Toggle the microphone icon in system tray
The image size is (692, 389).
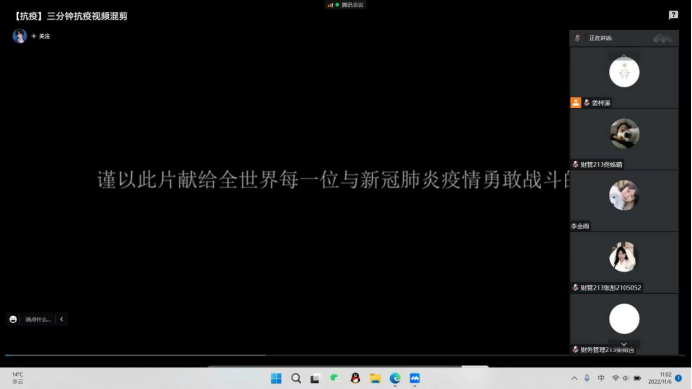(x=587, y=378)
